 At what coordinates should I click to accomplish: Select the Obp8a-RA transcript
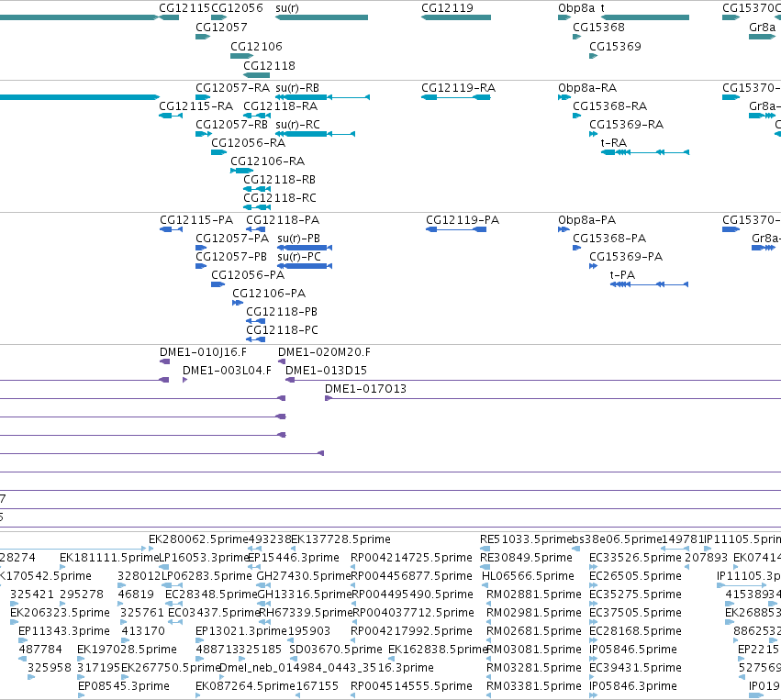(x=564, y=97)
